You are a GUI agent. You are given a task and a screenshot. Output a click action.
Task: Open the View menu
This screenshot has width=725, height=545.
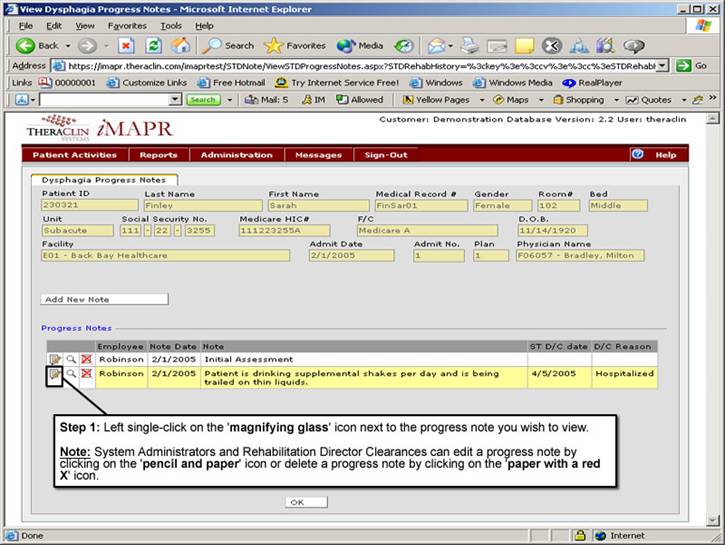85,26
